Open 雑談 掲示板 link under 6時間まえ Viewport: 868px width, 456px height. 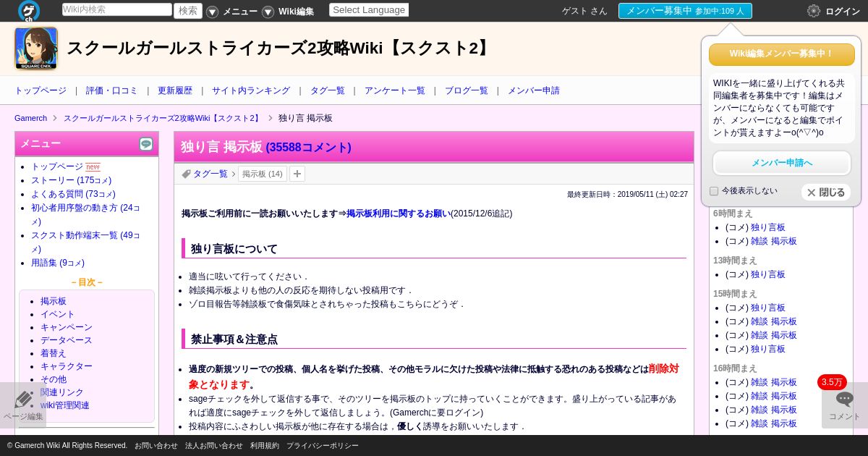pyautogui.click(x=774, y=241)
